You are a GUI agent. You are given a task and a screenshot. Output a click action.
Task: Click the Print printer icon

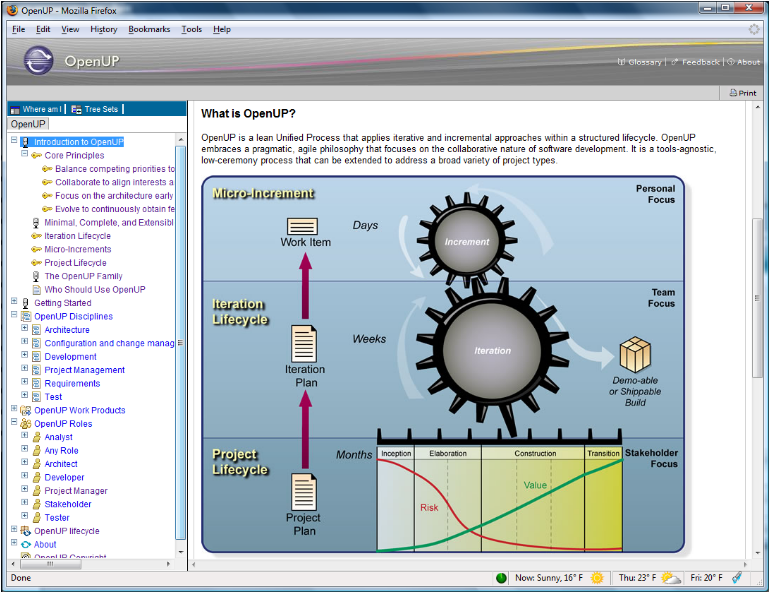(733, 93)
